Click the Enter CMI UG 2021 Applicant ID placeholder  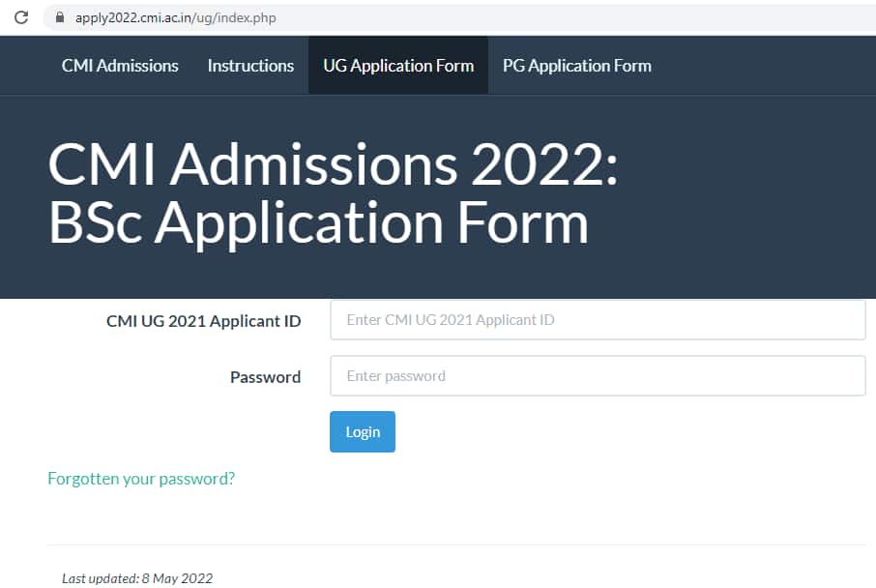coord(598,320)
